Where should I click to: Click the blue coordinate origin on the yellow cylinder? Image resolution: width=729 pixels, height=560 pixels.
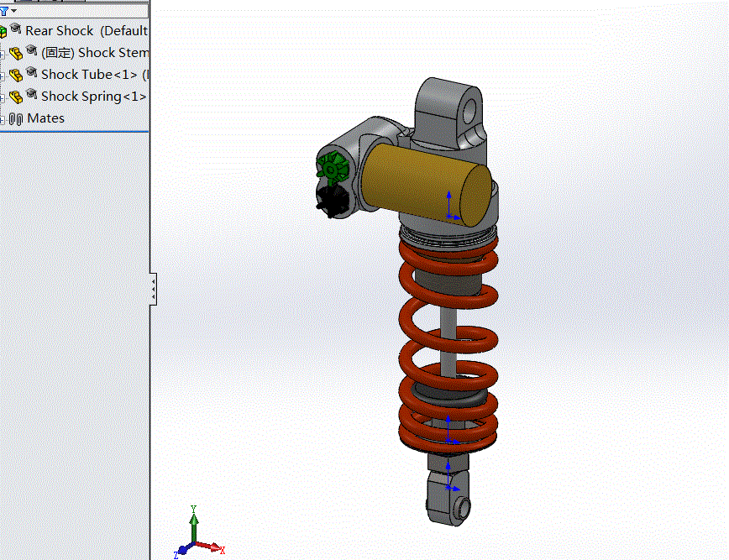coord(449,216)
